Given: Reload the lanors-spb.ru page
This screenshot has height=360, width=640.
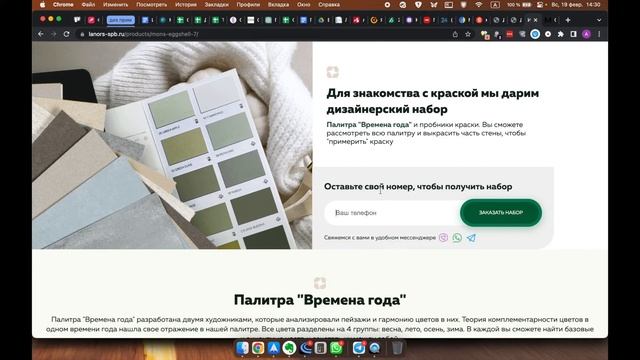Looking at the screenshot, I should point(67,34).
